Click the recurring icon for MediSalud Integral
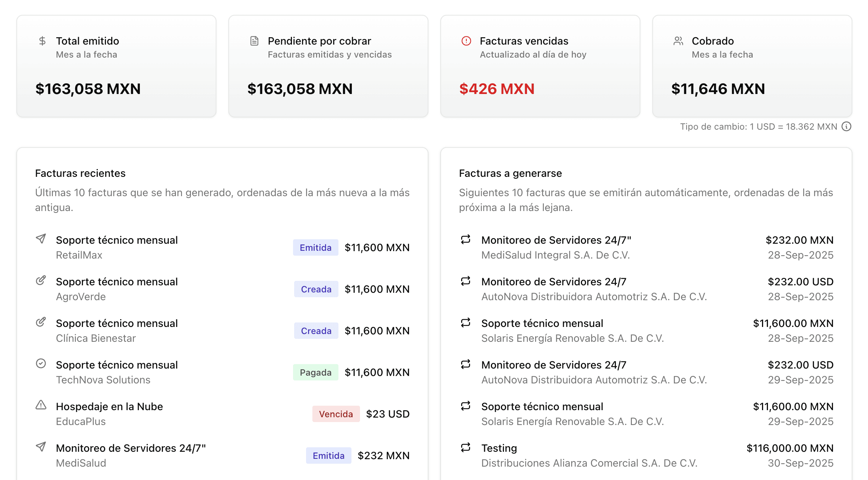This screenshot has width=868, height=480. (x=466, y=239)
